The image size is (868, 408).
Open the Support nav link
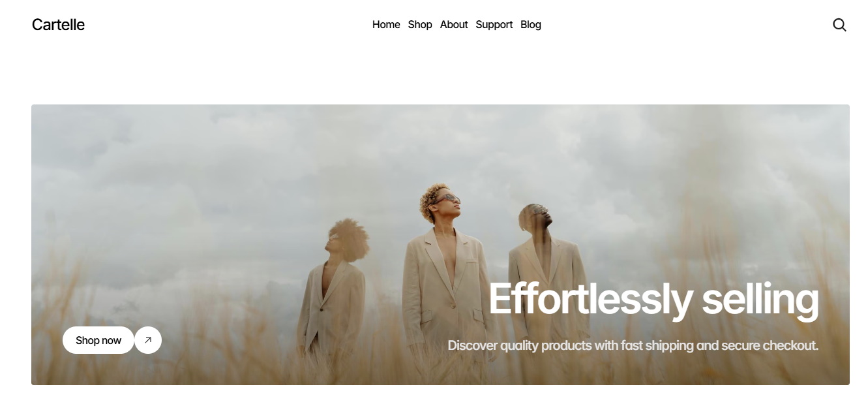coord(494,25)
